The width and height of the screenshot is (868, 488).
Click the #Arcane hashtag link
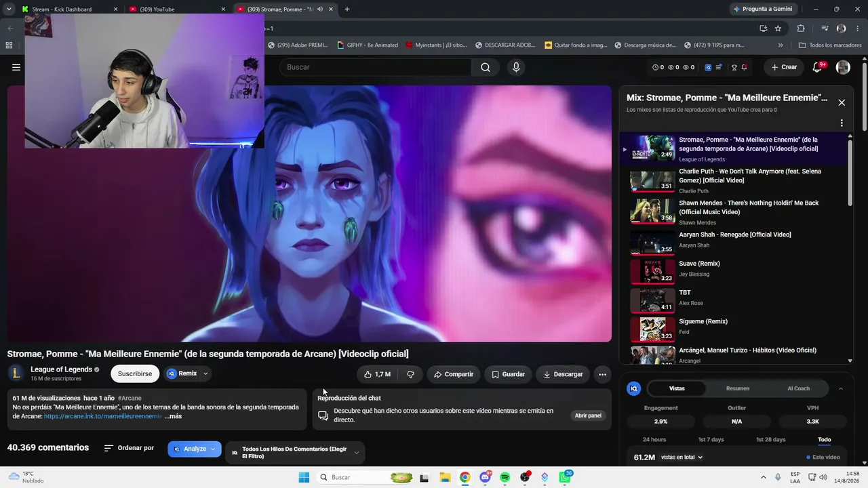[x=130, y=398]
